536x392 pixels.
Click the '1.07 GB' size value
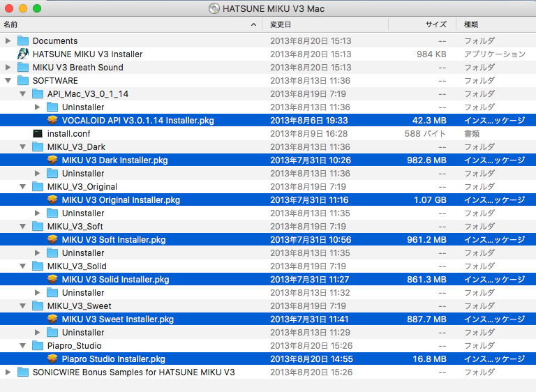pos(430,200)
